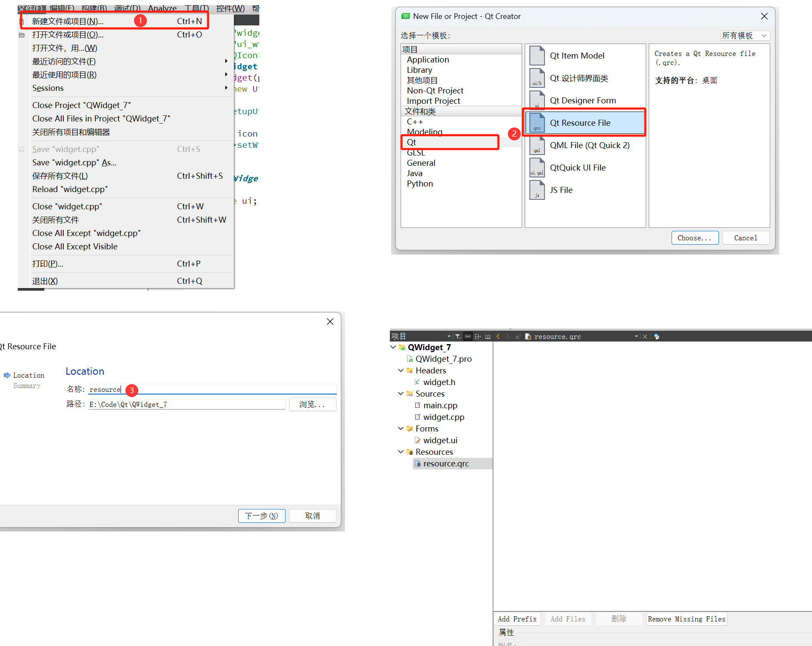The image size is (812, 646).
Task: Click Cancel in New File dialog
Action: (x=745, y=238)
